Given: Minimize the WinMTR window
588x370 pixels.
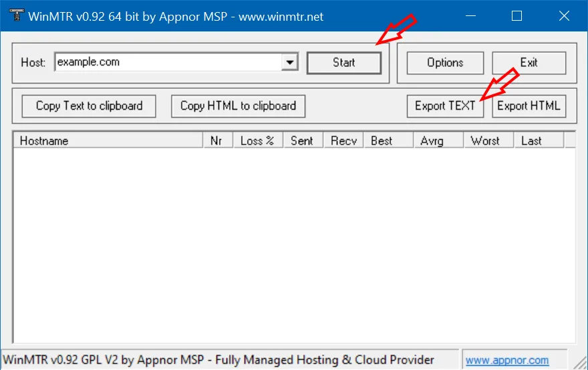Looking at the screenshot, I should pyautogui.click(x=470, y=16).
